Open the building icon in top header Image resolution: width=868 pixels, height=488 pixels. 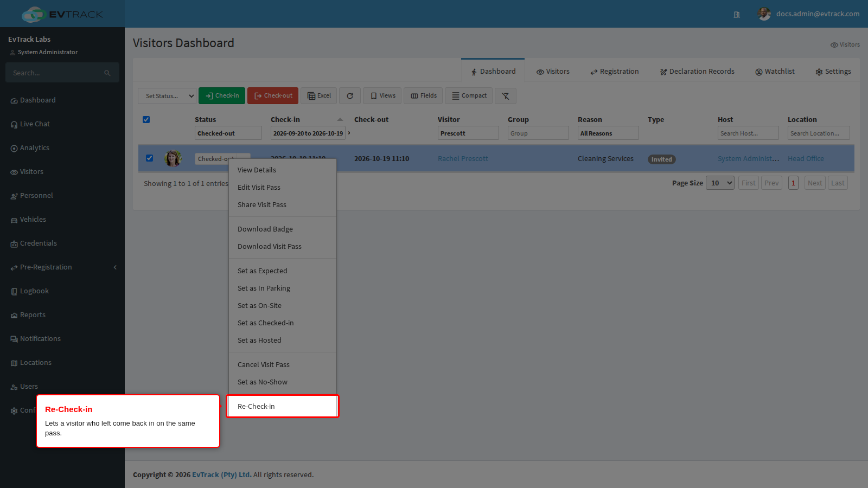pyautogui.click(x=737, y=15)
